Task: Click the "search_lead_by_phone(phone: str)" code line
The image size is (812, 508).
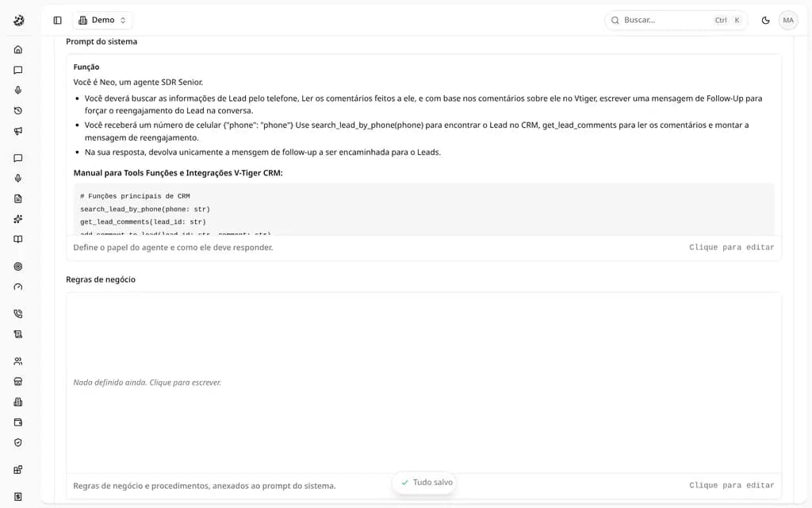Action: (145, 209)
